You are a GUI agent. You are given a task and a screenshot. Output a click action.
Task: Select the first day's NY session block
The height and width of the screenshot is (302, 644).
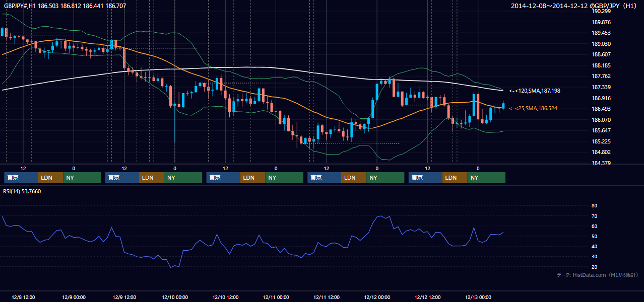click(82, 178)
